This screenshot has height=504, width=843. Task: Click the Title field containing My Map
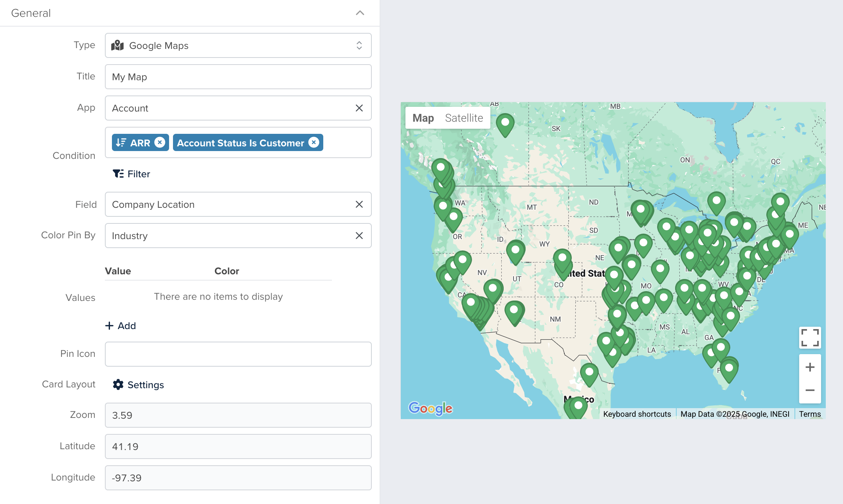point(238,77)
